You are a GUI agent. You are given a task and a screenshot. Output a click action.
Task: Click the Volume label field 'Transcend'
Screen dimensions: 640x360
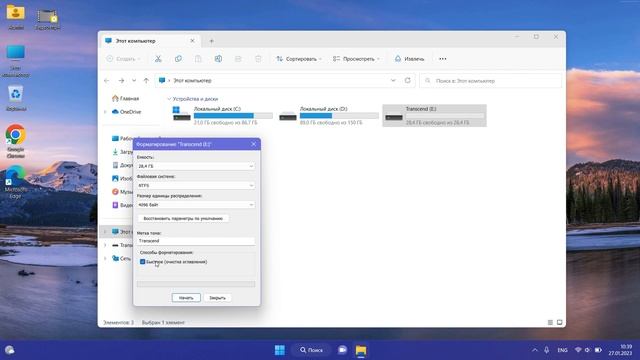pos(196,241)
